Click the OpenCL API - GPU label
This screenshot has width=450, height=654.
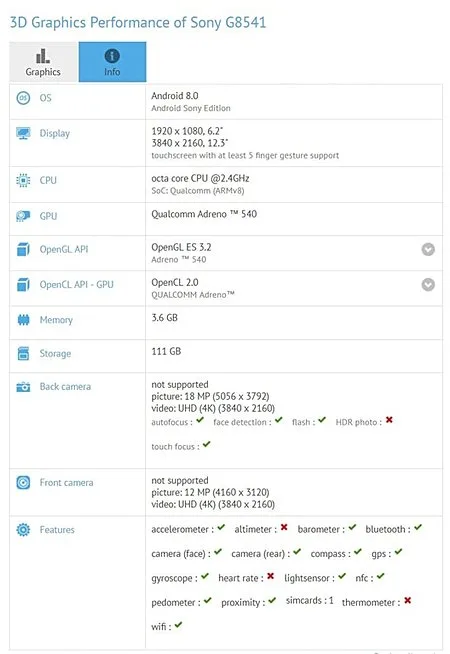[x=76, y=284]
